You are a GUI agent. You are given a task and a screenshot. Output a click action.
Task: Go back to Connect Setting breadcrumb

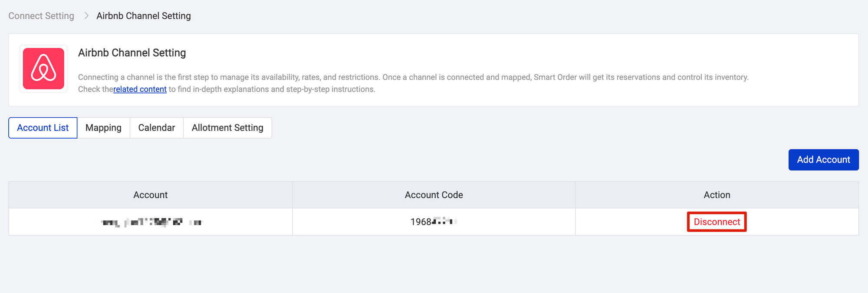tap(41, 16)
